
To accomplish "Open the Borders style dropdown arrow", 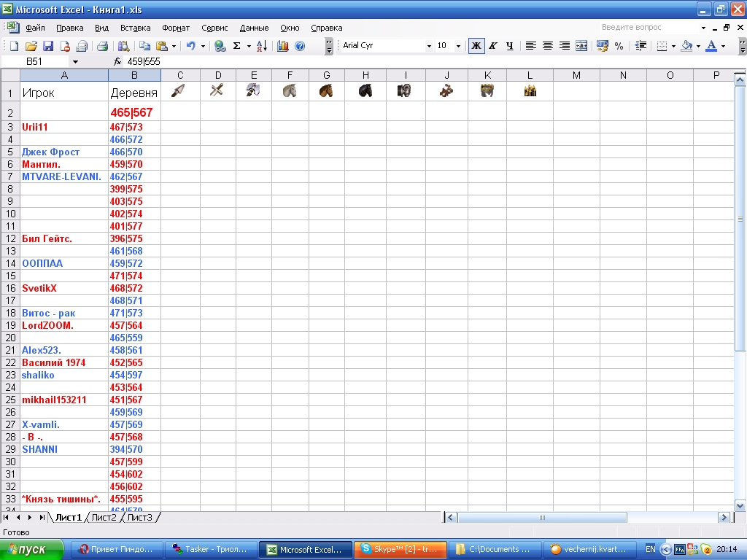I will [673, 46].
